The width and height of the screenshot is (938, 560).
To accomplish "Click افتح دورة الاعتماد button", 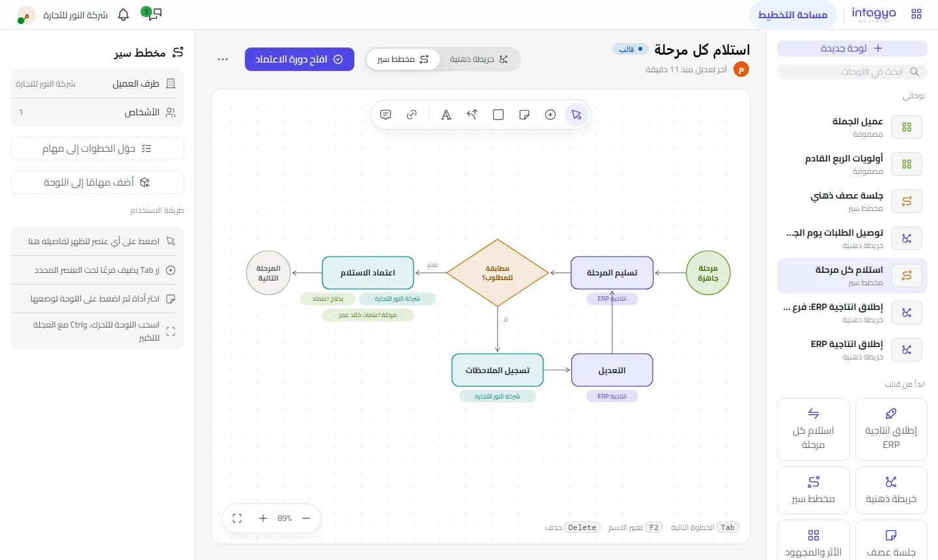I will pos(300,59).
